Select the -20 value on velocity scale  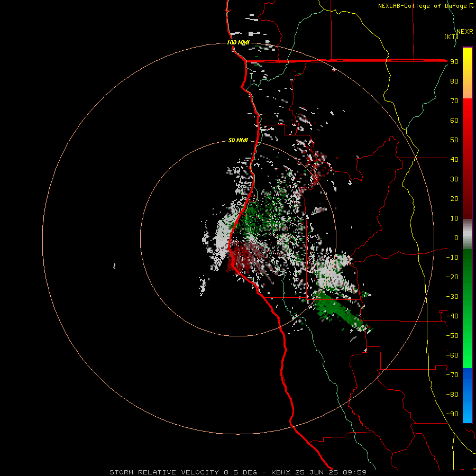(452, 277)
